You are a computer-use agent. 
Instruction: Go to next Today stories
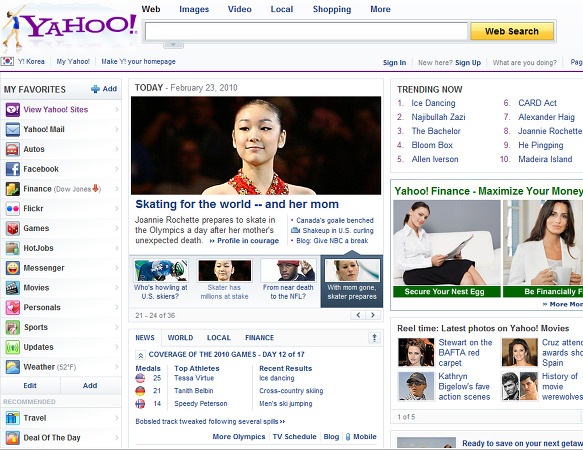pyautogui.click(x=373, y=315)
